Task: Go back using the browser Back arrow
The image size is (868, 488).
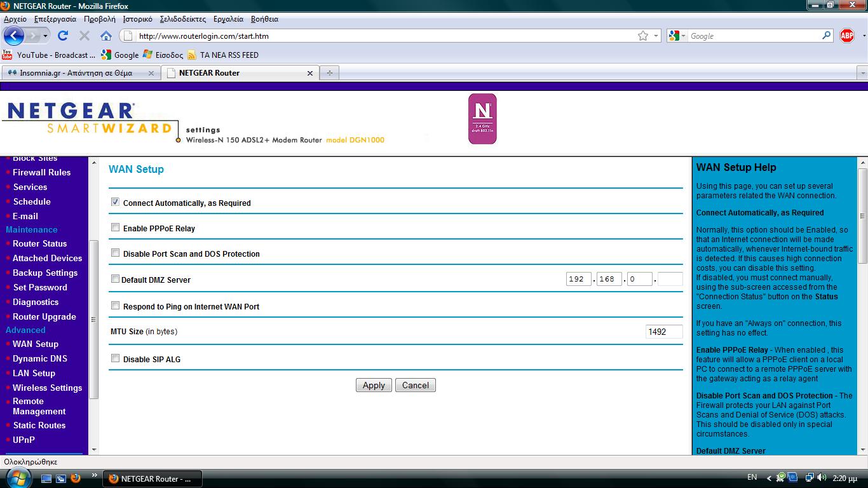Action: tap(14, 36)
